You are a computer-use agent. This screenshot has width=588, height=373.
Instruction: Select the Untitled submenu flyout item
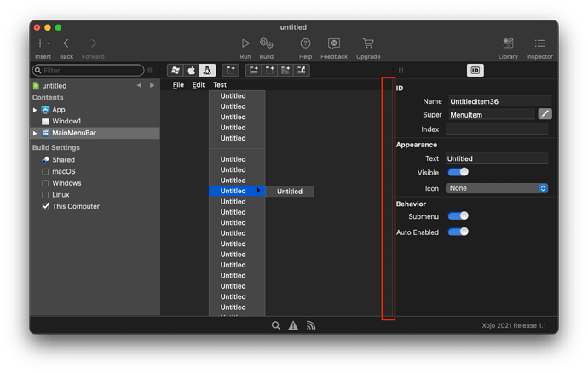pos(290,192)
